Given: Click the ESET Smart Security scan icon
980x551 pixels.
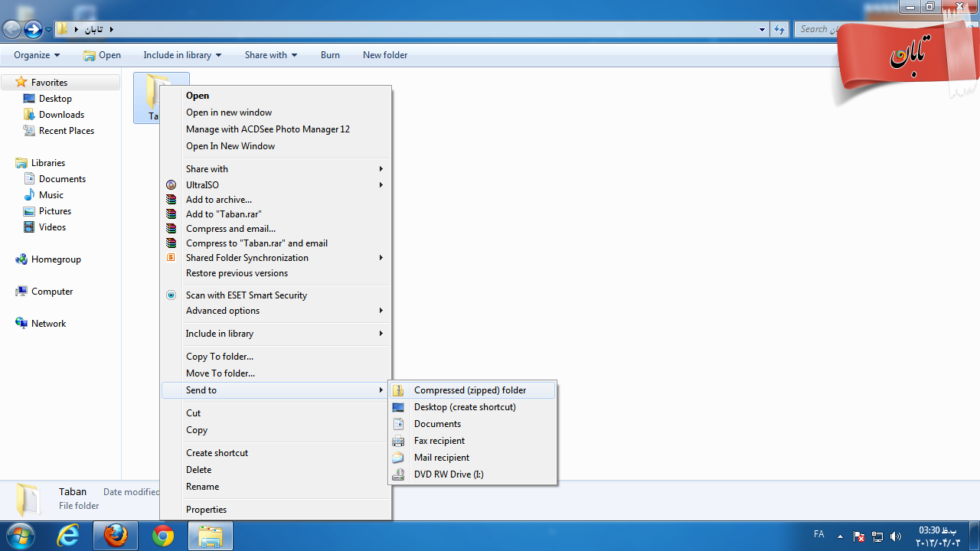Looking at the screenshot, I should tap(171, 295).
